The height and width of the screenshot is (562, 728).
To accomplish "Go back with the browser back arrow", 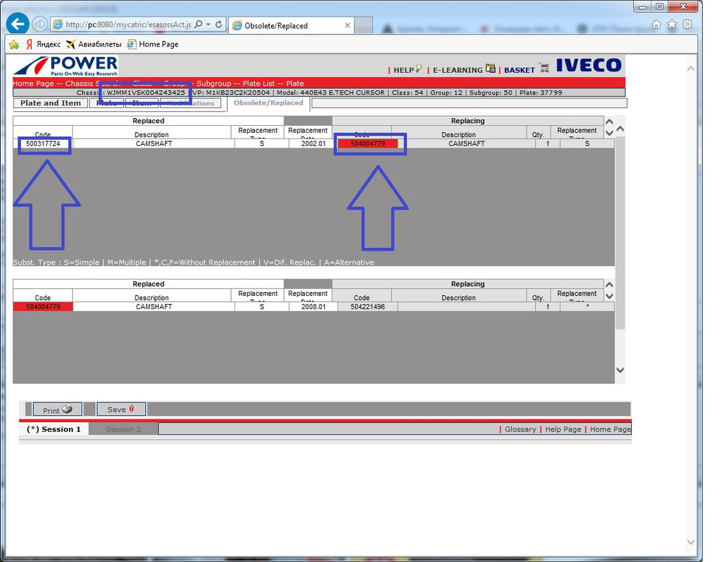I will [17, 24].
